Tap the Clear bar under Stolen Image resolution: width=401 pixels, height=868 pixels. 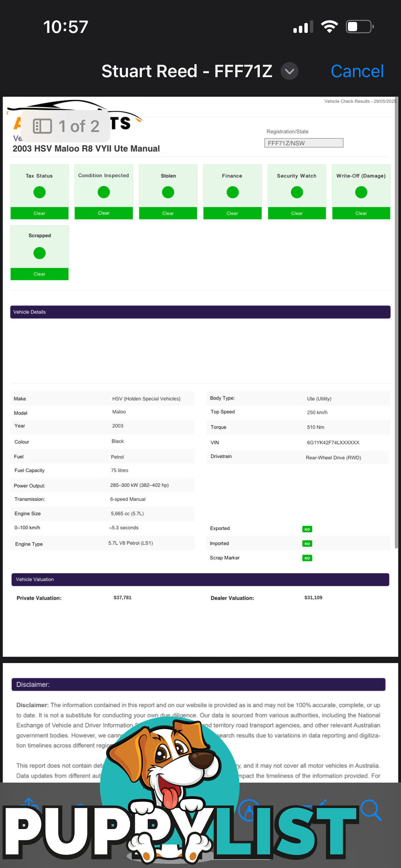pyautogui.click(x=168, y=213)
